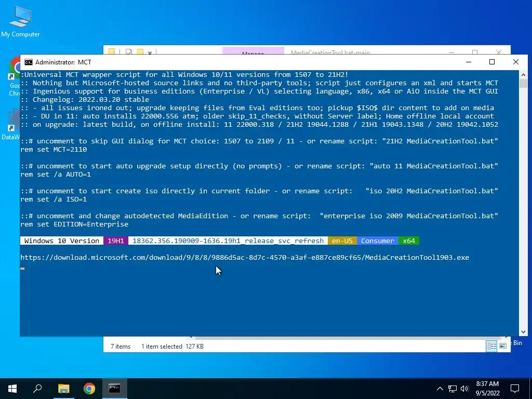The height and width of the screenshot is (399, 532).
Task: Click the console vertical scrollbar thumb
Action: pyautogui.click(x=523, y=84)
